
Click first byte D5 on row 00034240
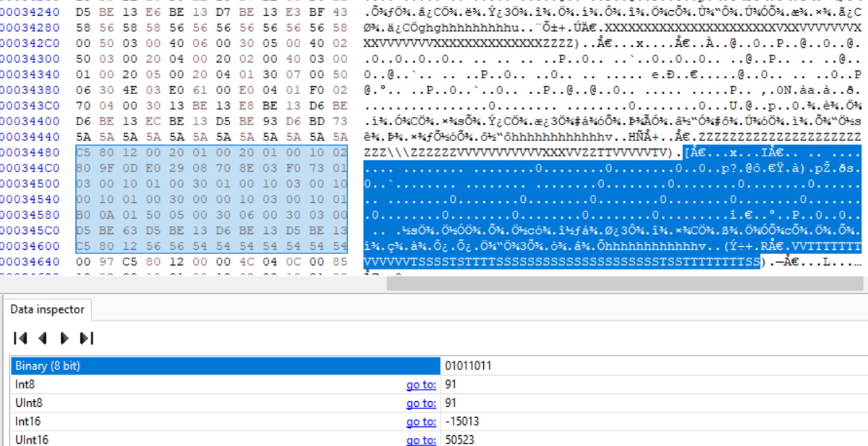click(85, 13)
